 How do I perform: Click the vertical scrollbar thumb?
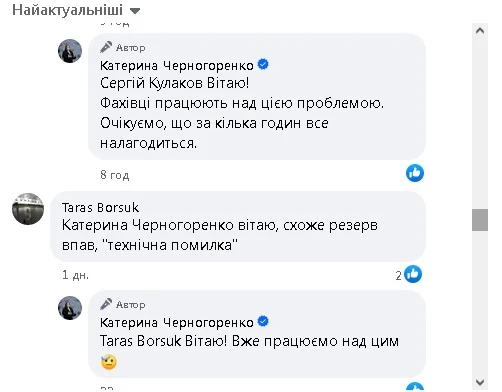[x=480, y=220]
